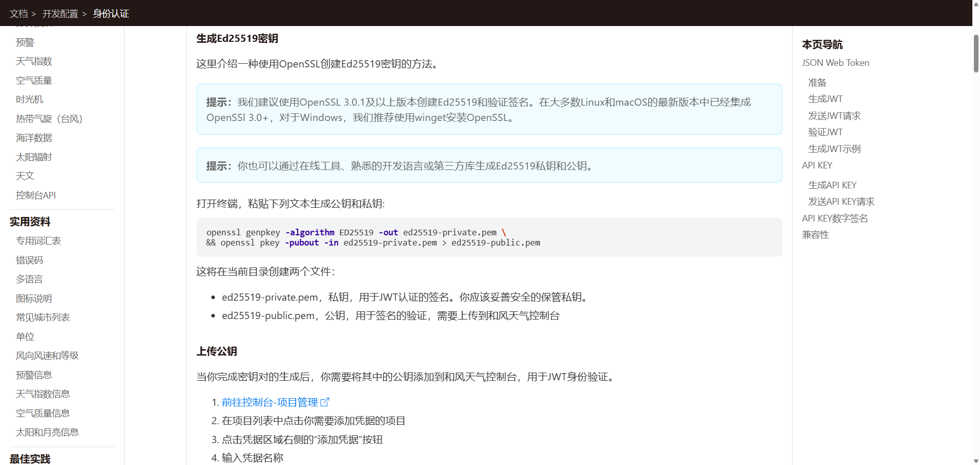Open the 多语言 sidebar page
Image resolution: width=980 pixels, height=465 pixels.
point(30,279)
